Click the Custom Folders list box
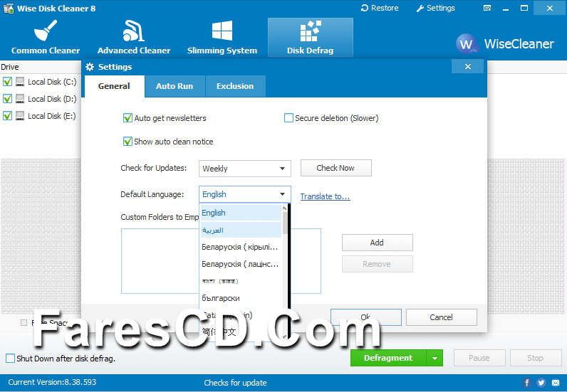Screen dimensions: 567x392 click(221, 261)
